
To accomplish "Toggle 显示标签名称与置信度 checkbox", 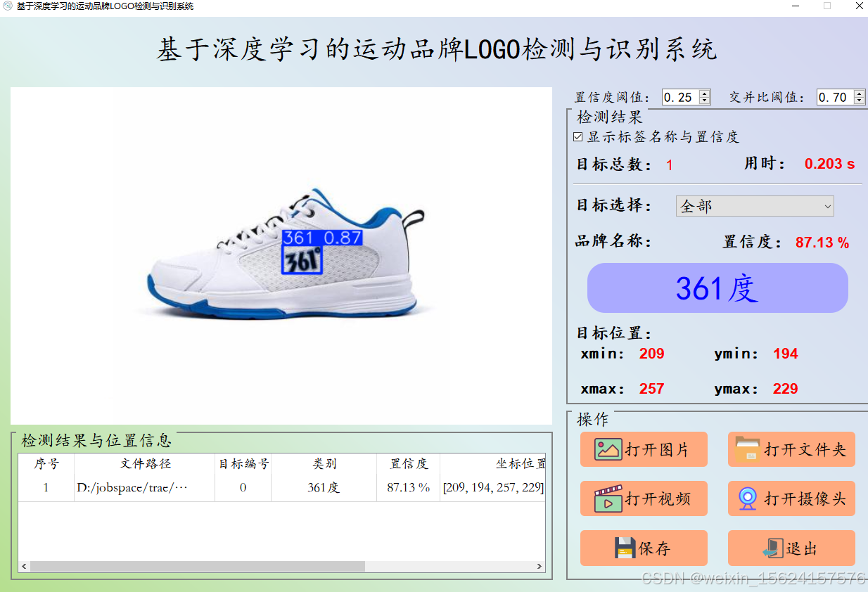I will tap(578, 137).
